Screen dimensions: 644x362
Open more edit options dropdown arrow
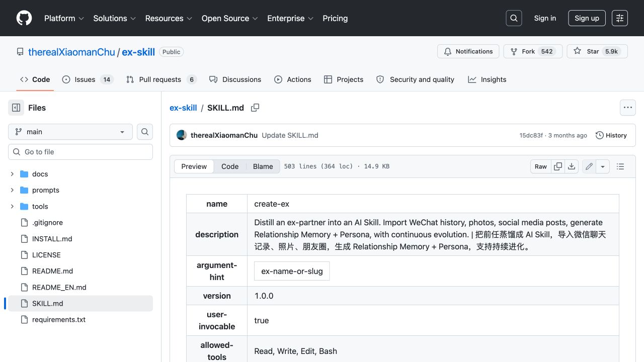pos(603,166)
